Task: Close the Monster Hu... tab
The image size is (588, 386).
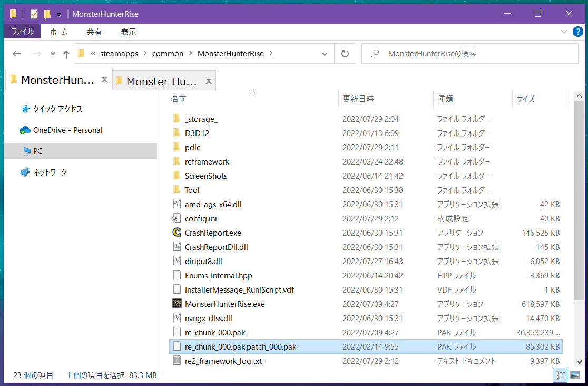Action: click(x=209, y=81)
